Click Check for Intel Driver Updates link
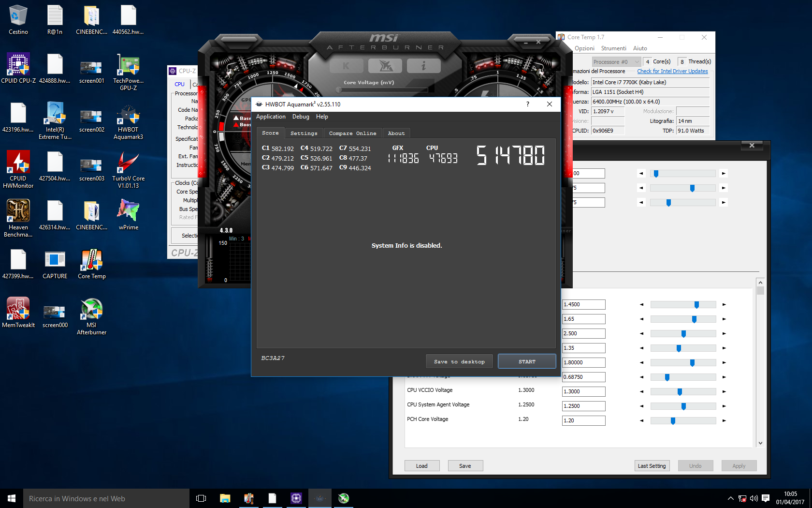Screen dimensions: 812x508 click(672, 71)
